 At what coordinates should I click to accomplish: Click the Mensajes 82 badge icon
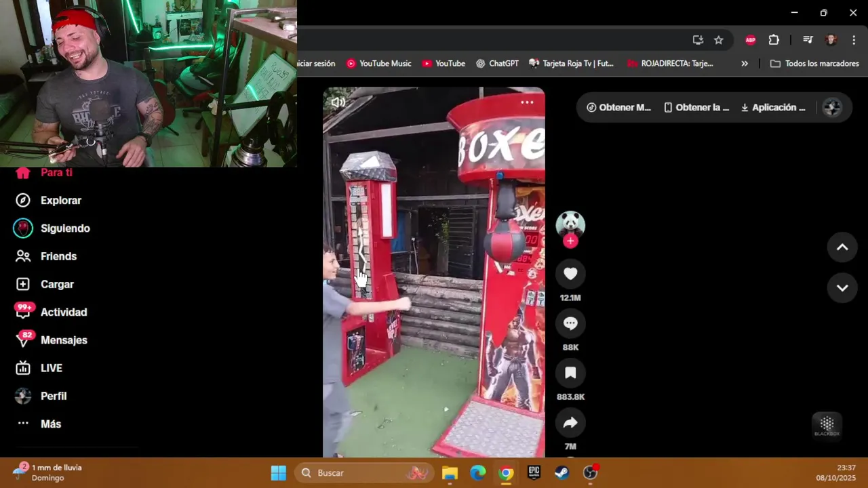point(24,338)
